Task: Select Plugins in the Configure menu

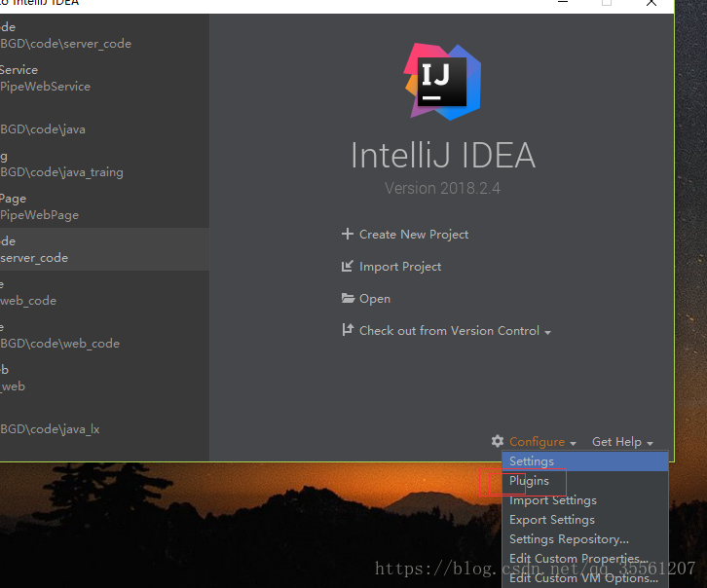Action: pyautogui.click(x=585, y=481)
